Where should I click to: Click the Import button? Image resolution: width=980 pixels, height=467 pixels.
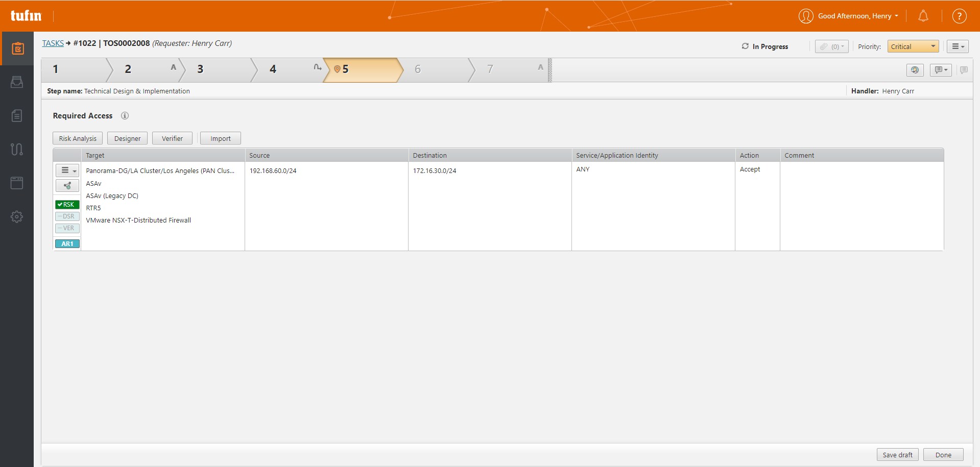click(221, 138)
